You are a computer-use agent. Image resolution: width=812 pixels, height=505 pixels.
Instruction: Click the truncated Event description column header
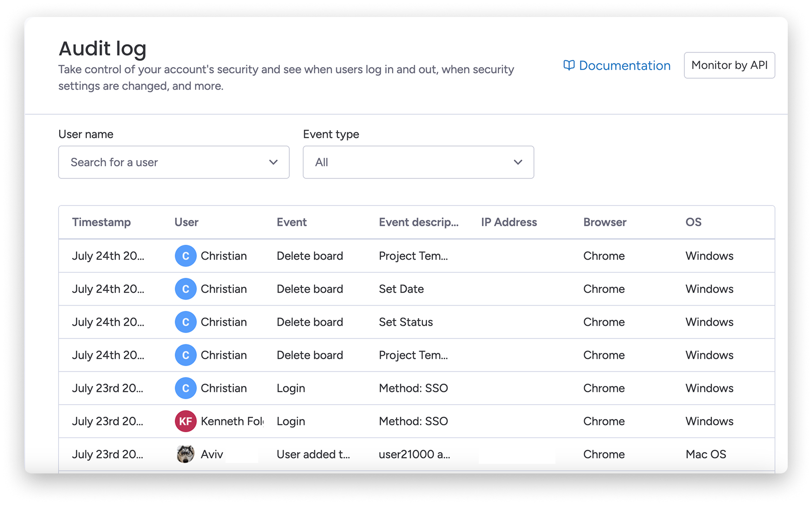coord(418,222)
